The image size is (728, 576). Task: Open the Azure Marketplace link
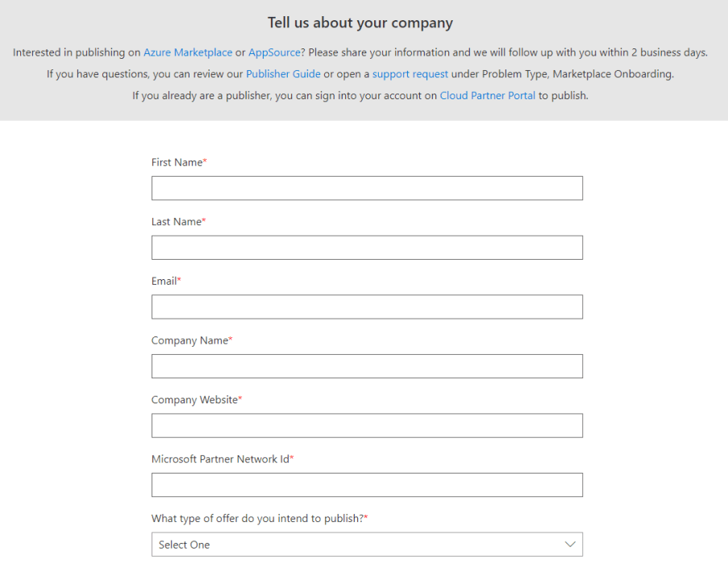187,52
